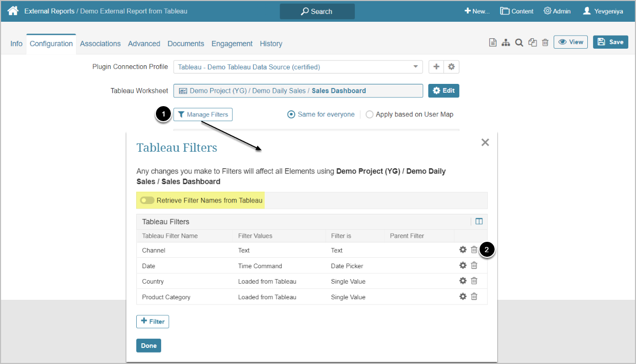Viewport: 636px width, 364px height.
Task: Delete the Product Category filter
Action: [x=474, y=297]
